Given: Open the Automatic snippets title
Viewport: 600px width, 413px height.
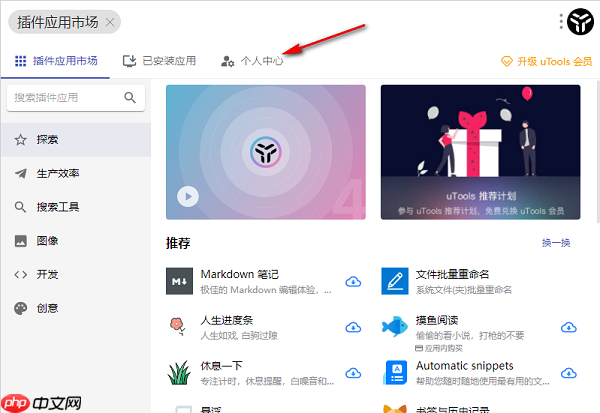Looking at the screenshot, I should click(x=465, y=366).
